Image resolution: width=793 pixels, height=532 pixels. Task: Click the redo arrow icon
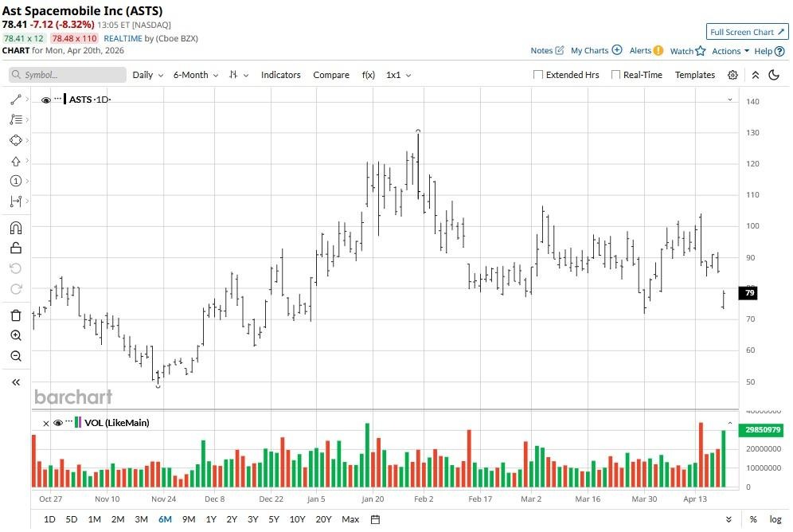16,289
